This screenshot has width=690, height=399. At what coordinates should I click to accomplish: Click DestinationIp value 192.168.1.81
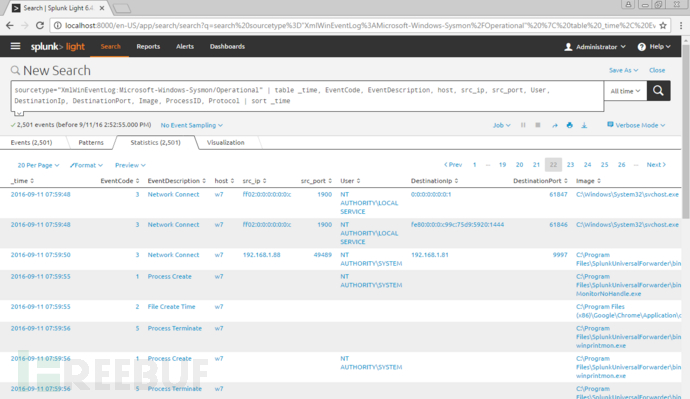point(429,255)
